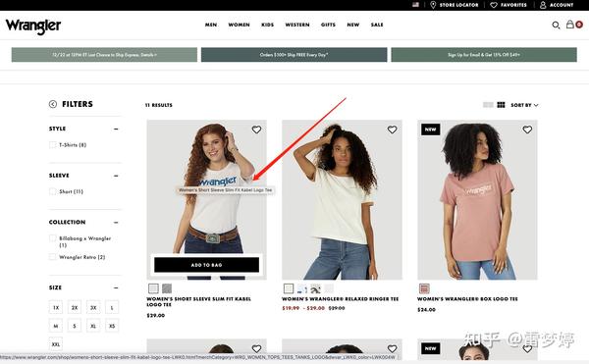Favorite the Relaxed Ringer Tee heart
The height and width of the screenshot is (364, 589).
(392, 130)
